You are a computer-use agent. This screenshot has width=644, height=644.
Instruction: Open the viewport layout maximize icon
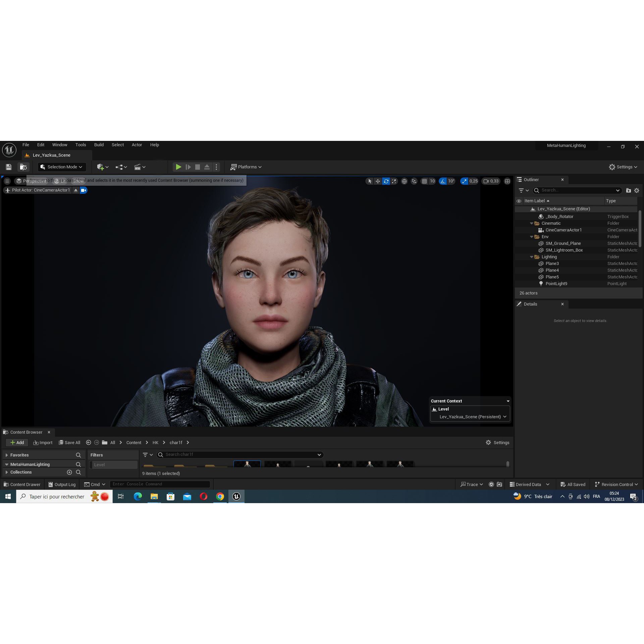tap(507, 181)
